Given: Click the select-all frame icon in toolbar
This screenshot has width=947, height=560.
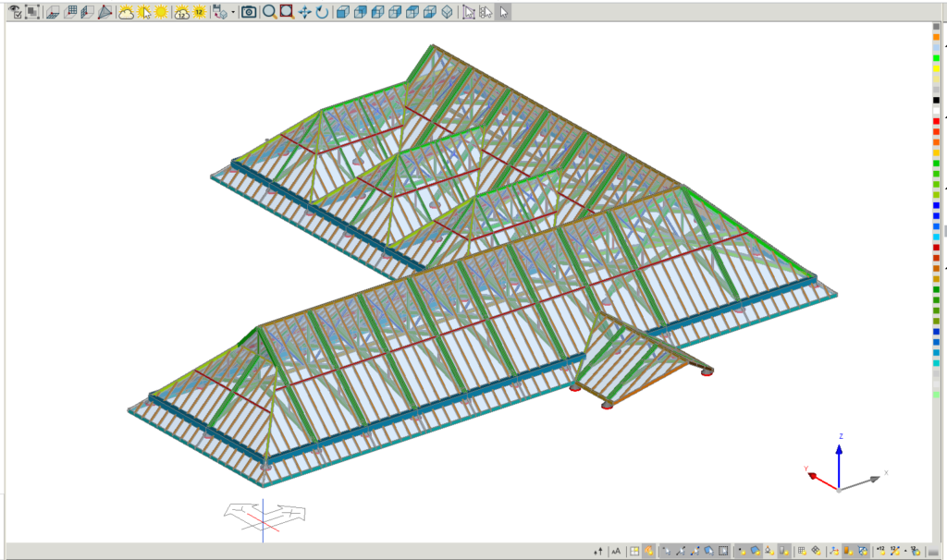Looking at the screenshot, I should (32, 12).
